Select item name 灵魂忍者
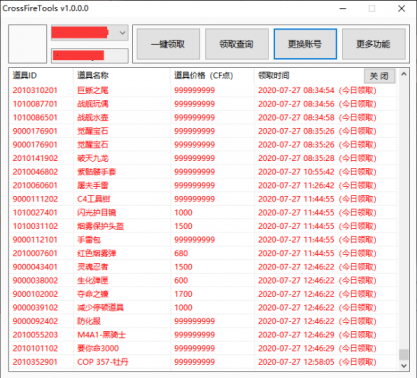 pyautogui.click(x=93, y=267)
